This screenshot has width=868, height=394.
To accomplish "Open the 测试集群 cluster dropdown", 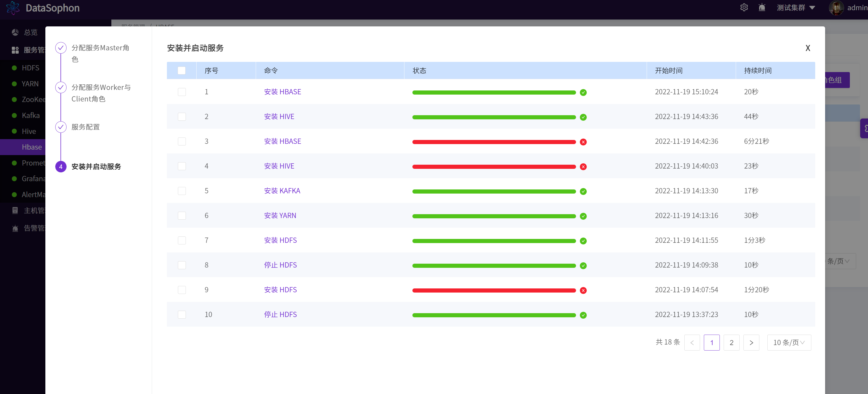I will pos(796,7).
